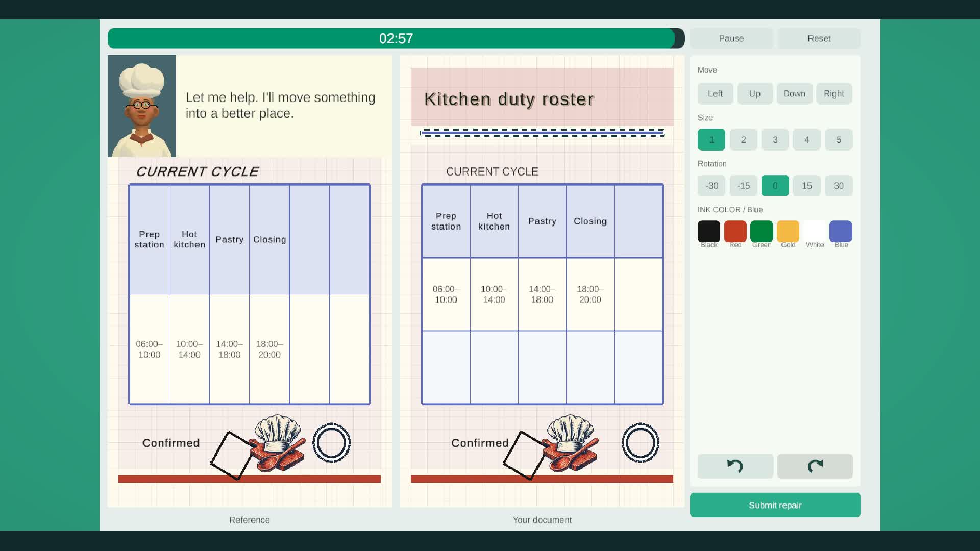980x551 pixels.
Task: Choose Blue ink color
Action: pyautogui.click(x=841, y=232)
